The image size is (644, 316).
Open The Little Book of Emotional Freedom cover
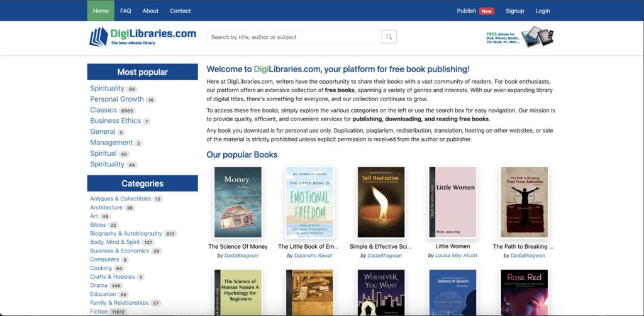coord(309,202)
